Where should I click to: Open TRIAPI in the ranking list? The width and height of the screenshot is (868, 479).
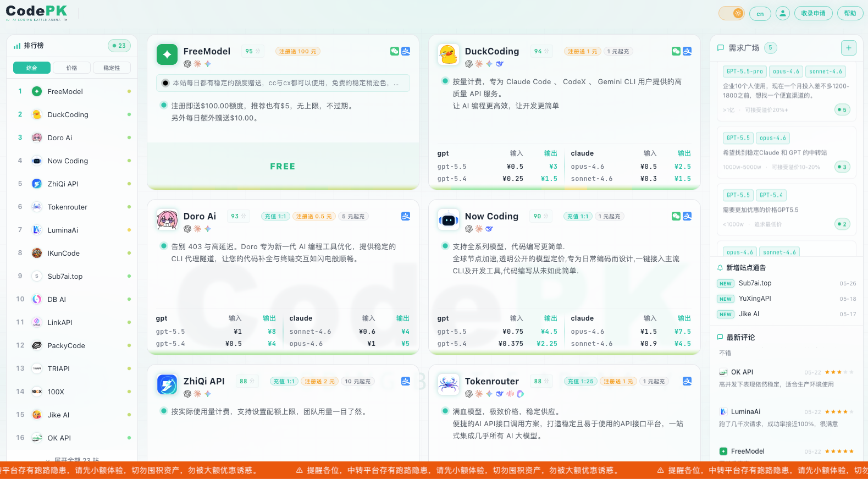pos(72,368)
